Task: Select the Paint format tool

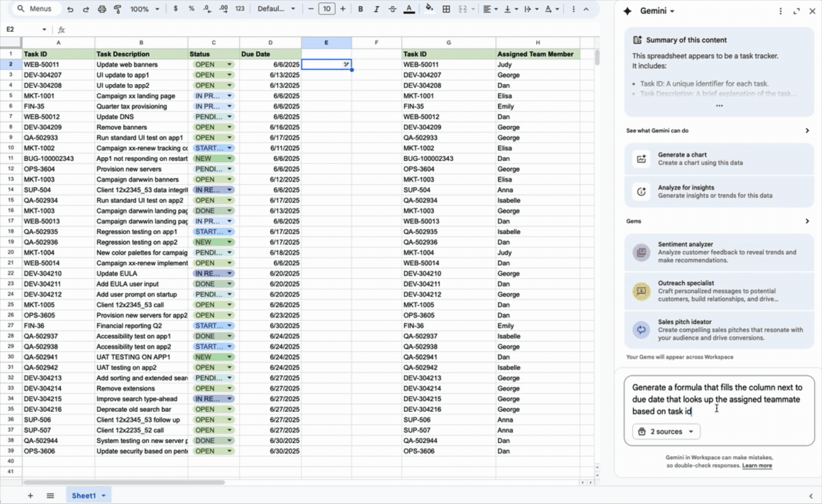Action: point(118,9)
